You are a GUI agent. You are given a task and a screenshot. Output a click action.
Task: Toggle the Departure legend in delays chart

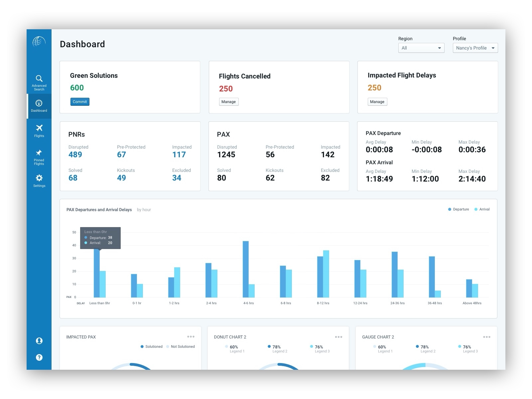click(459, 209)
